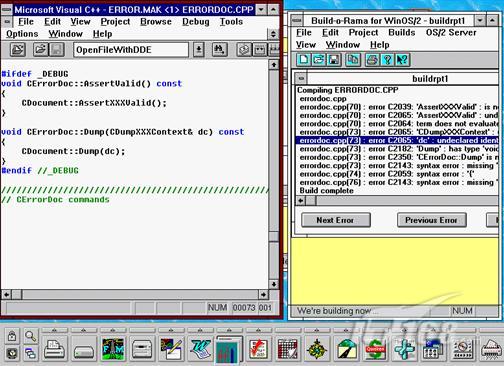The width and height of the screenshot is (504, 366).
Task: Open the FM file manager icon in the LaunchPad
Action: (113, 349)
